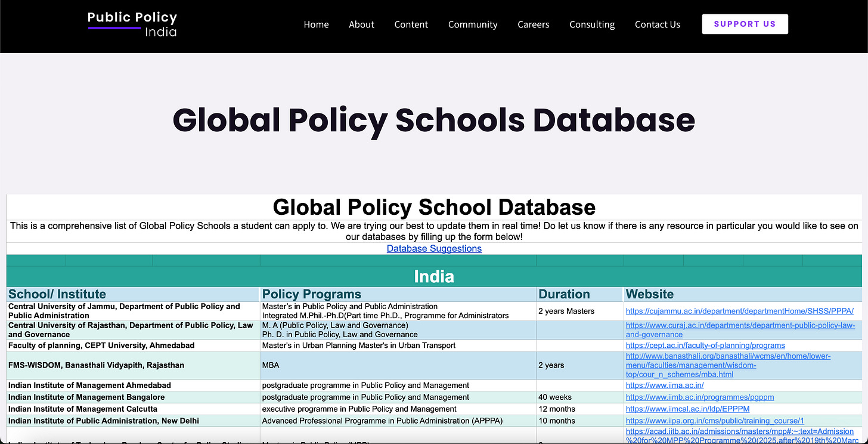
Task: Open the banasthali.org MBA link
Action: (728, 365)
